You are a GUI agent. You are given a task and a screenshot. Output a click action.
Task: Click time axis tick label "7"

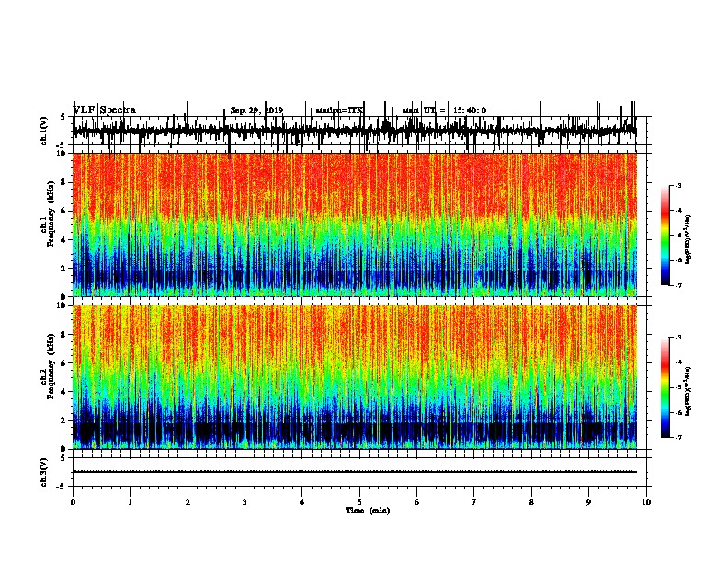pyautogui.click(x=474, y=502)
